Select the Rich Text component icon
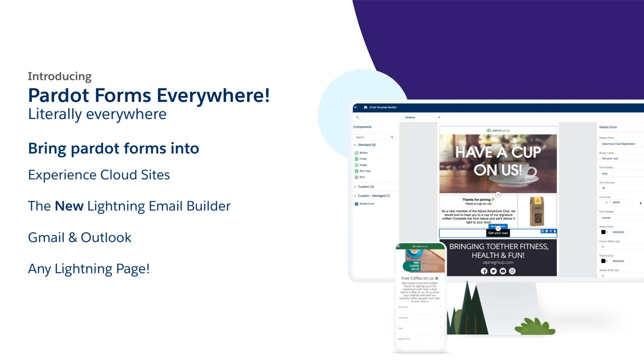644x362 pixels. coord(357,171)
